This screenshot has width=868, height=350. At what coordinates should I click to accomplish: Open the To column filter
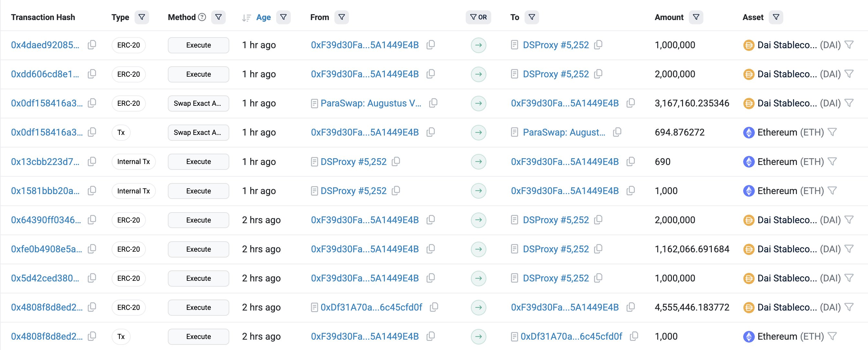click(532, 17)
